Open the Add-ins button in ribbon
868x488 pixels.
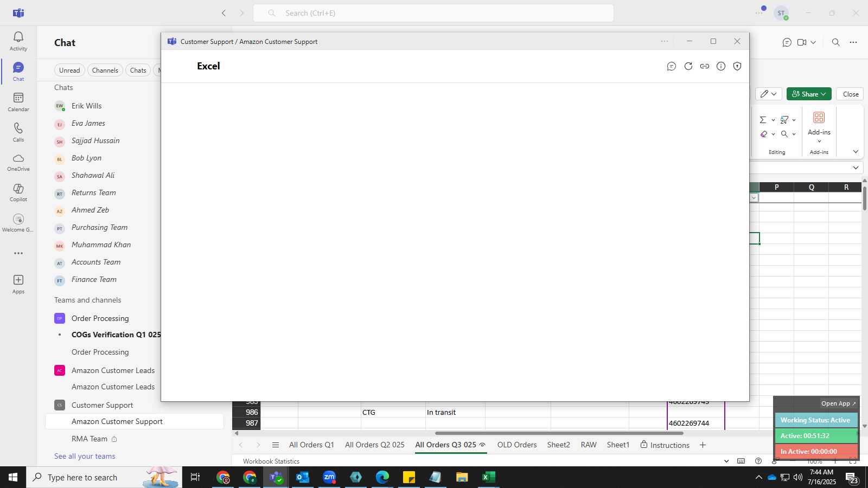[819, 127]
